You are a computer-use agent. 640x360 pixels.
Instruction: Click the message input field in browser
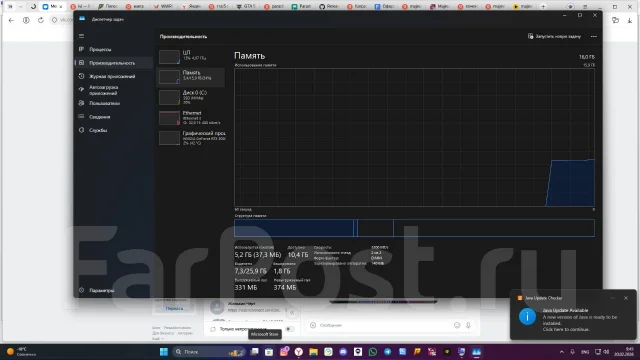click(x=384, y=325)
